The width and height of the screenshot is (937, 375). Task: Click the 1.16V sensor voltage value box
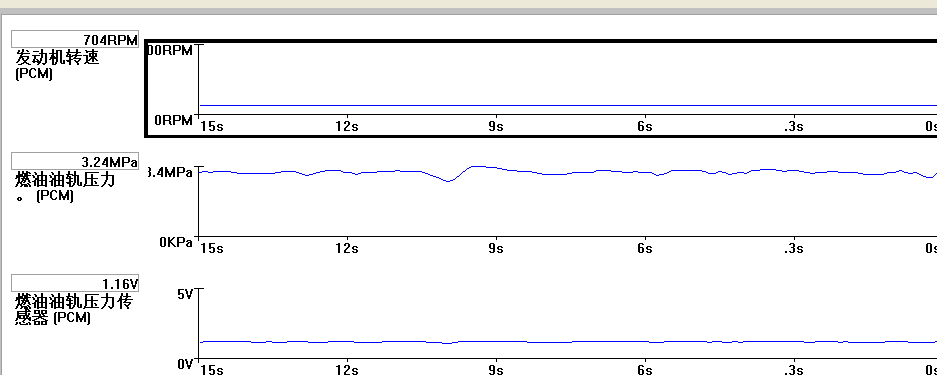pyautogui.click(x=75, y=283)
